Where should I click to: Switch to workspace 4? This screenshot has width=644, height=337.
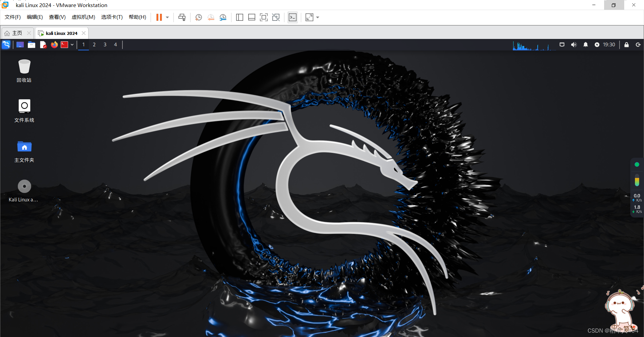click(115, 45)
